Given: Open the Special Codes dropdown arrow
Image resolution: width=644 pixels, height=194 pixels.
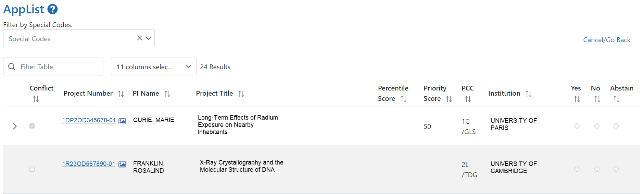Looking at the screenshot, I should click(149, 38).
